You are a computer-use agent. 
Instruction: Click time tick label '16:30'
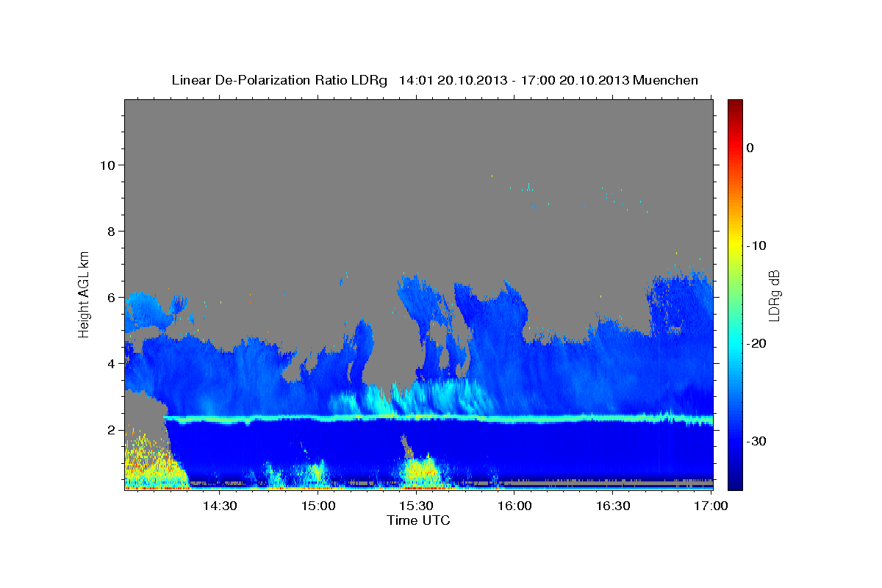tap(613, 506)
